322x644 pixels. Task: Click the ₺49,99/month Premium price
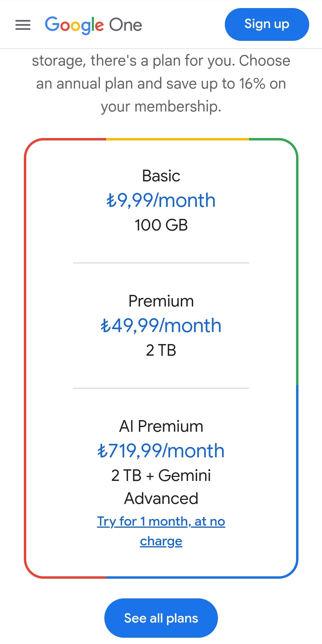click(161, 326)
